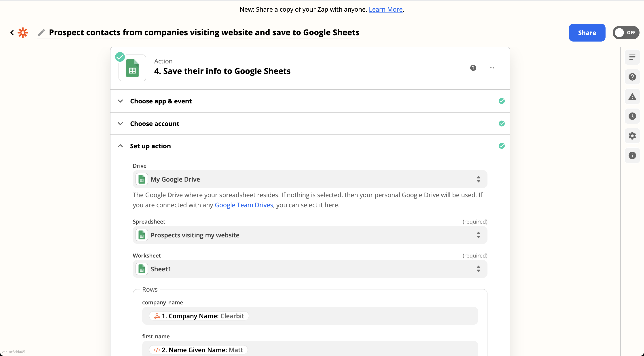The image size is (644, 356).
Task: Click the Sheets icon in Spreadsheet field
Action: click(142, 235)
